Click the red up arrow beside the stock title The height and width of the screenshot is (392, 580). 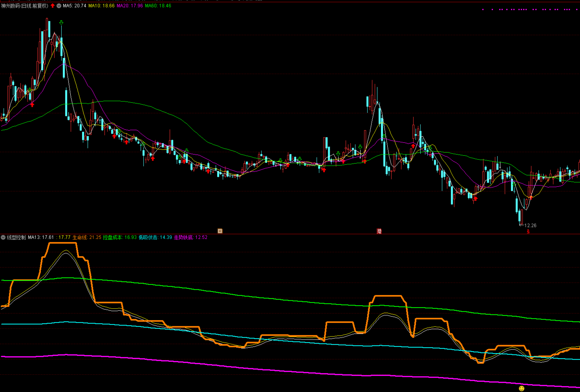coord(53,5)
